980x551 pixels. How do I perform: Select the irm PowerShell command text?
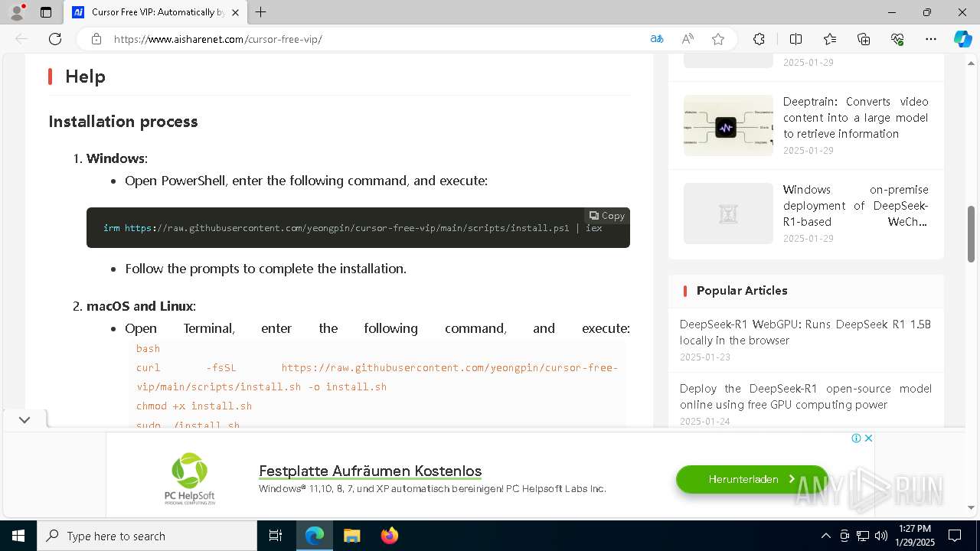[353, 228]
